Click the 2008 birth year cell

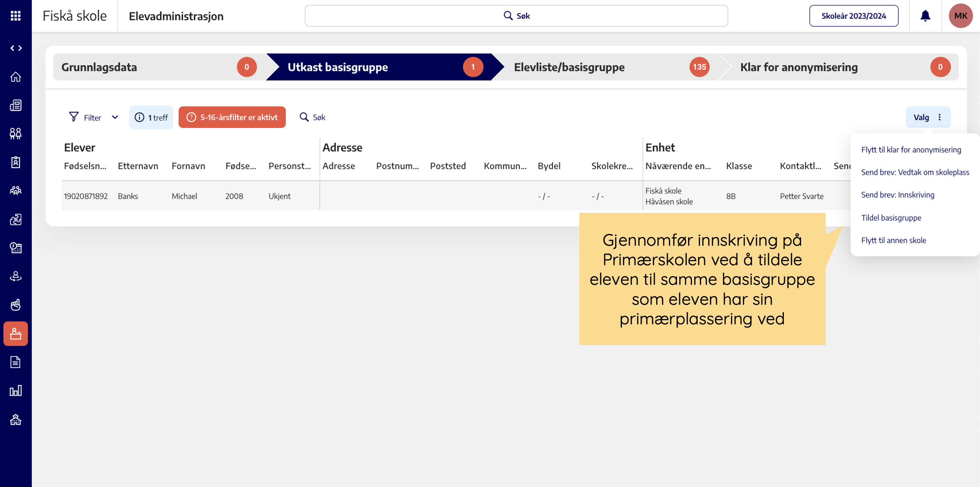click(234, 196)
